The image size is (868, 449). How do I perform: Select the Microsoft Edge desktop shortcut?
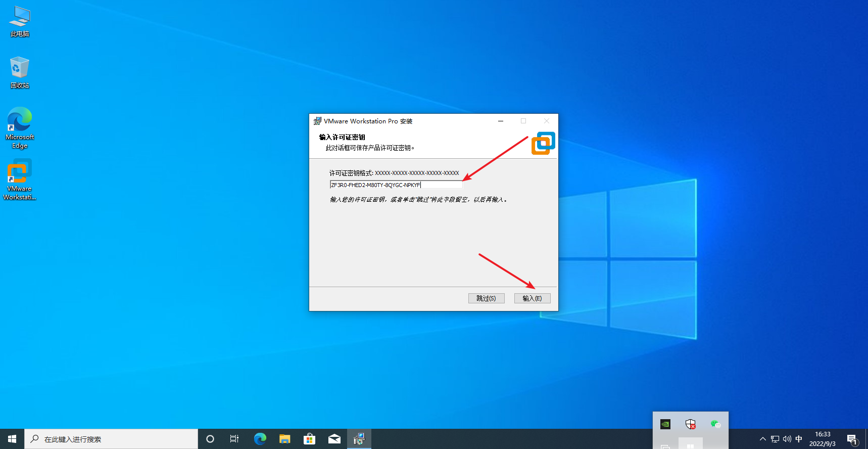pyautogui.click(x=20, y=127)
